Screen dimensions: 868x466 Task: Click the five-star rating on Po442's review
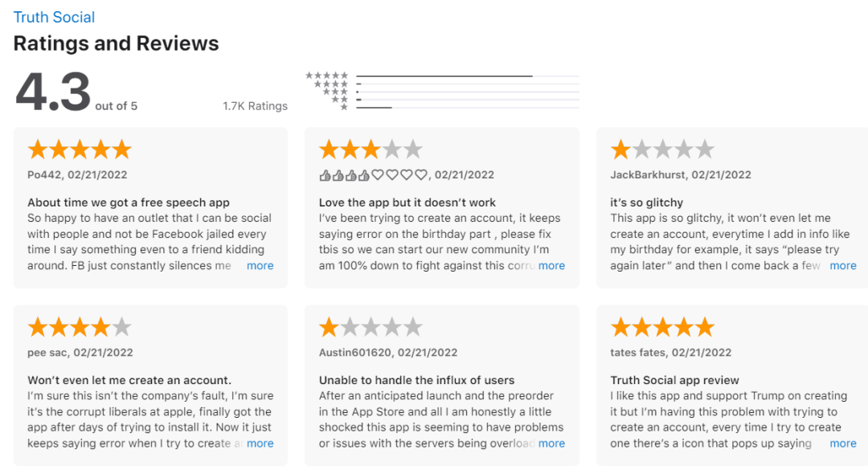click(79, 149)
